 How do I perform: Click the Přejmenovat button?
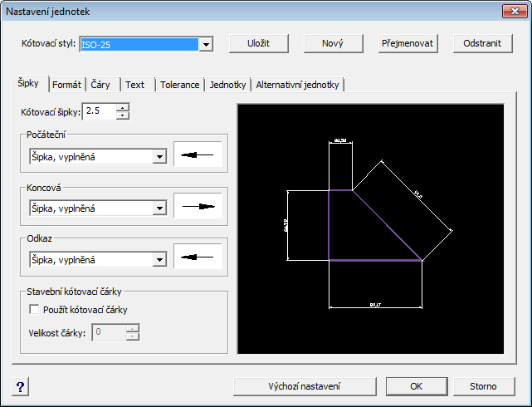point(408,43)
